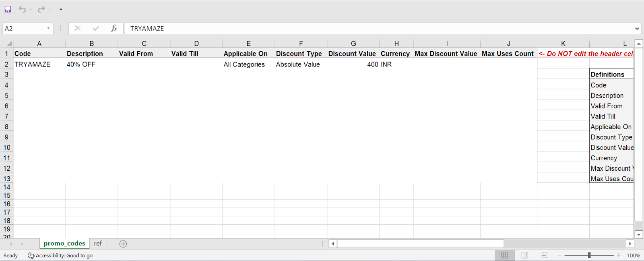Screen dimensions: 644x261
Task: Click the formula bar showing TRYAMAZE
Action: (x=378, y=28)
